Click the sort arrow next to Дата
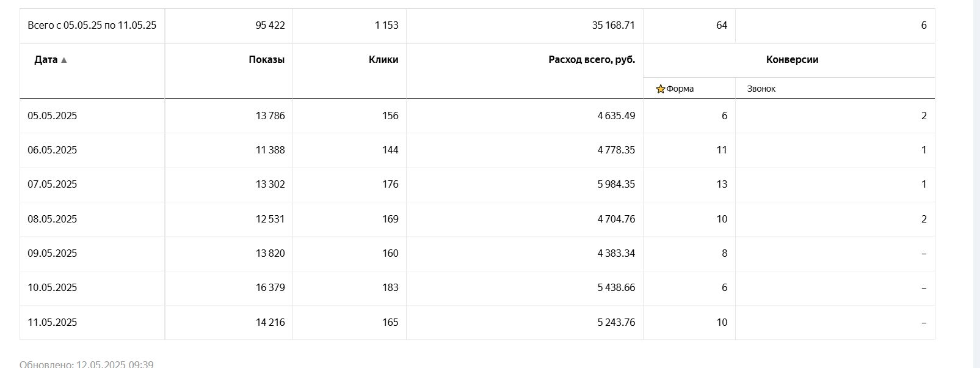980x368 pixels. point(64,60)
